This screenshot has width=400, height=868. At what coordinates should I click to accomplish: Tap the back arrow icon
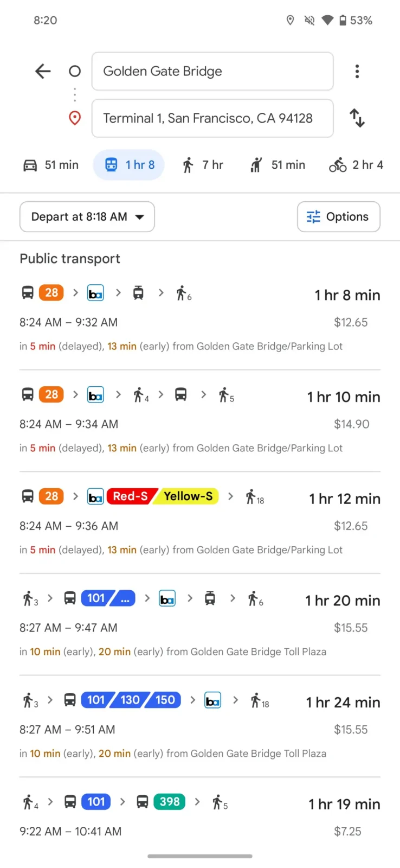click(x=43, y=71)
